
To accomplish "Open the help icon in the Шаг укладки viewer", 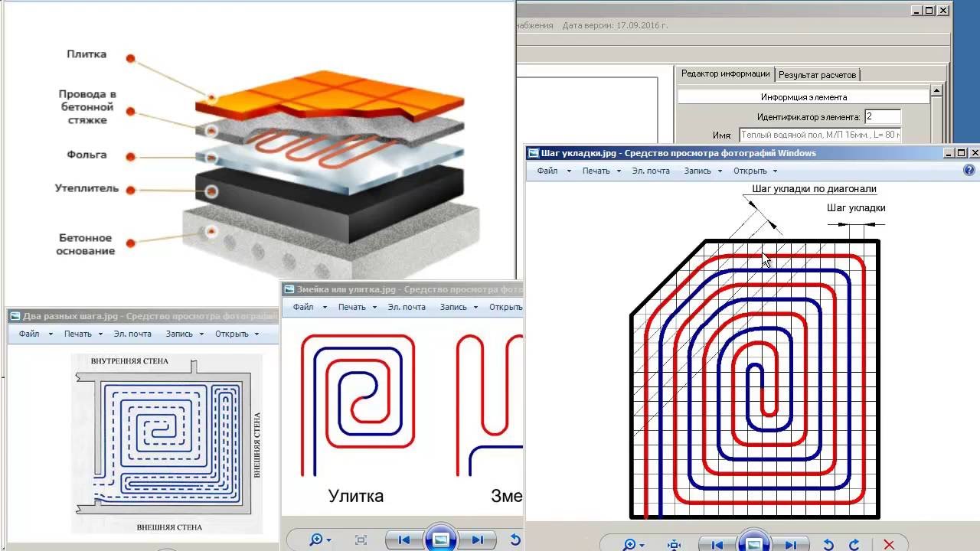I will [969, 171].
